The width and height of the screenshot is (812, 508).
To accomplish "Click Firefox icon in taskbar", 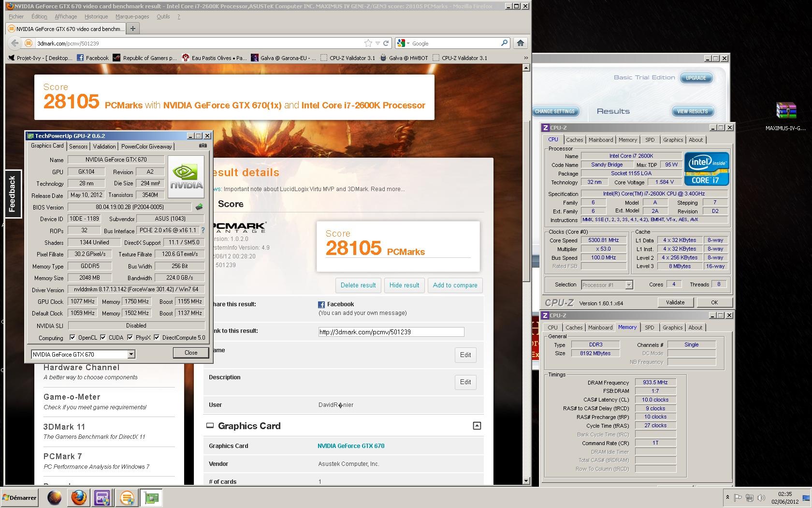I will pos(78,497).
